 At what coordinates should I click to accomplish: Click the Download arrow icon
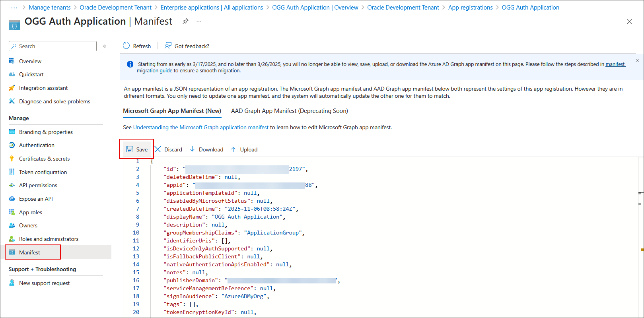(192, 149)
